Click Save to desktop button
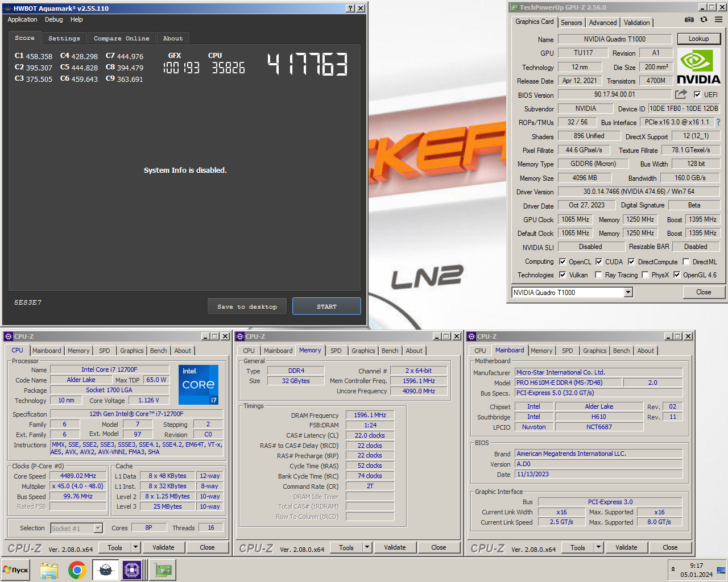The height and width of the screenshot is (582, 728). point(247,306)
